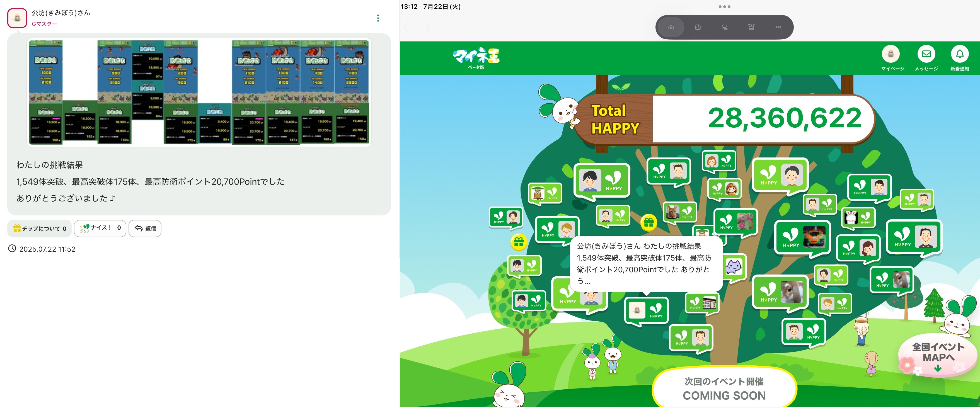Viewport: 980px width, 408px height.
Task: Open the toolbar's three-circle more menu
Action: 778,27
